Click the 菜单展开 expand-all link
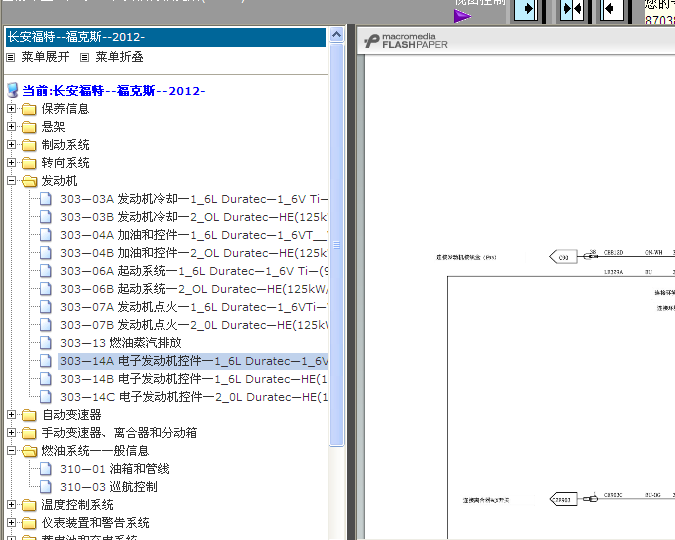The height and width of the screenshot is (540, 675). point(45,57)
